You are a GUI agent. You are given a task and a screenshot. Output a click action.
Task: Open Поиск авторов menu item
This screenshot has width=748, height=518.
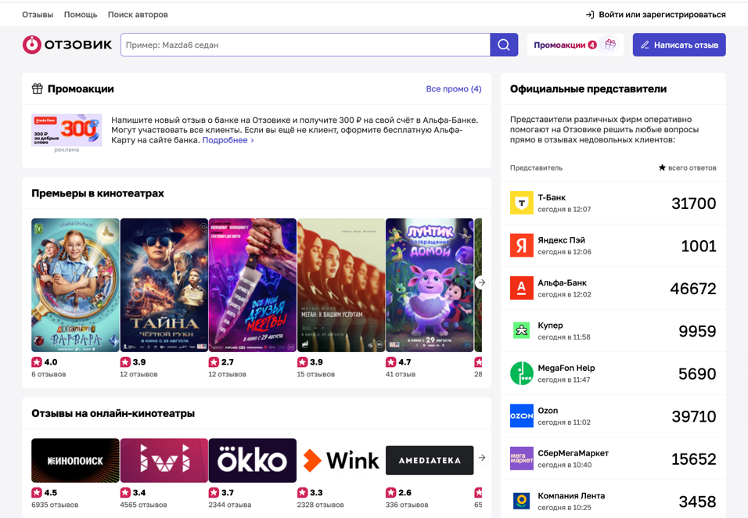click(x=138, y=15)
